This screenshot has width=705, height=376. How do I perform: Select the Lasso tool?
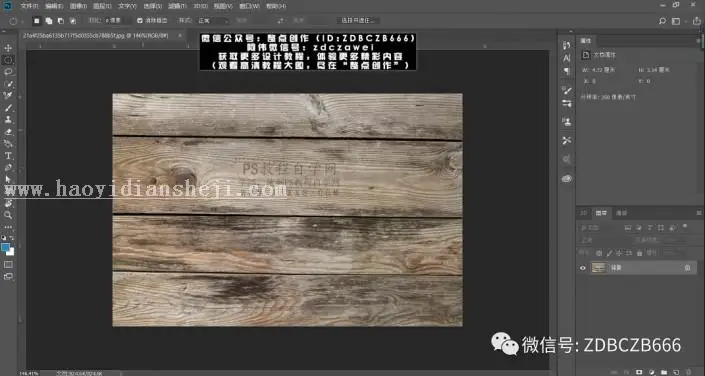tap(8, 72)
